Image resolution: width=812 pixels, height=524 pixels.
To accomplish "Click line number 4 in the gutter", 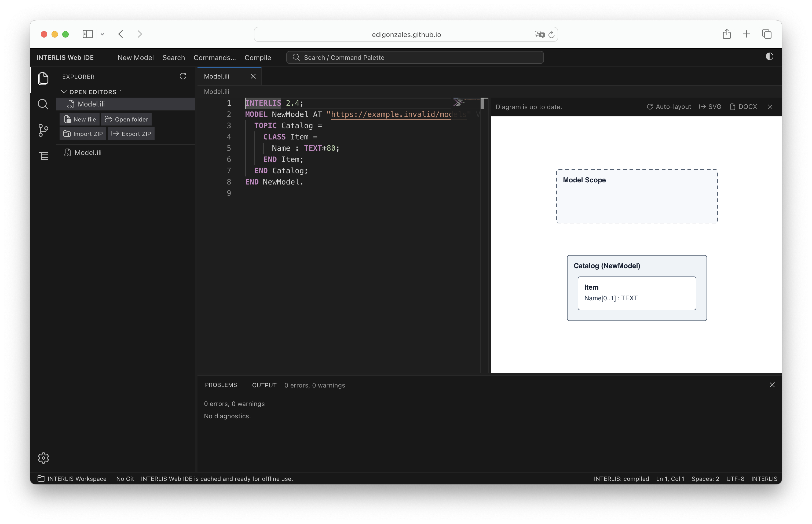I will coord(229,137).
